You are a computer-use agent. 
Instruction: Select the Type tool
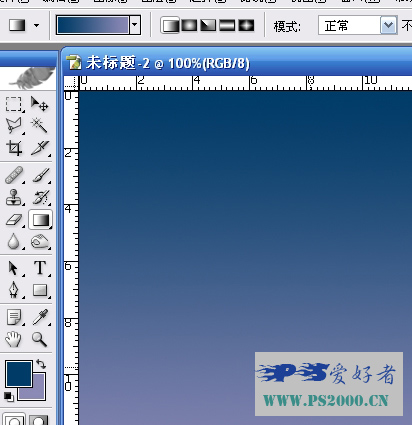point(40,268)
